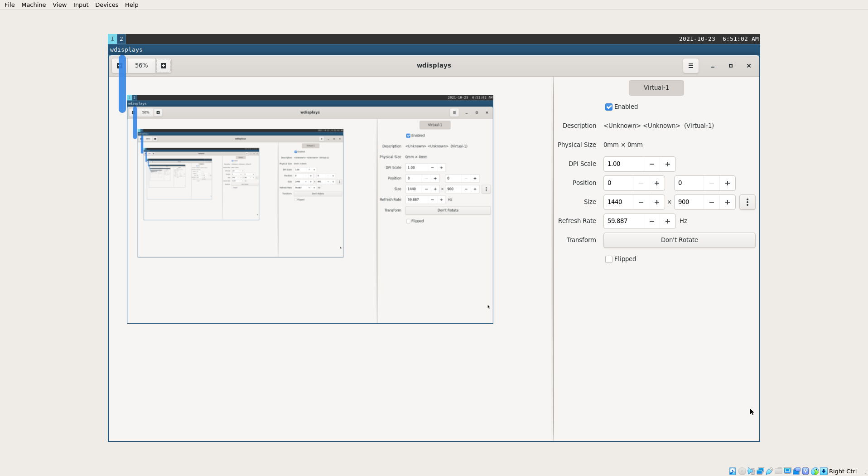
Task: Focus the Size width 1440 field
Action: coord(618,202)
